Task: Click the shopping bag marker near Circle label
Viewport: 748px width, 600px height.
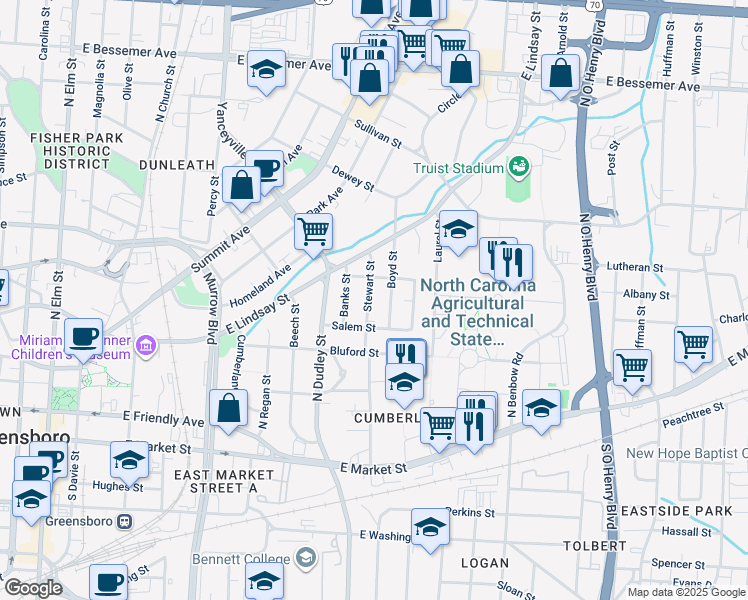Action: [460, 71]
